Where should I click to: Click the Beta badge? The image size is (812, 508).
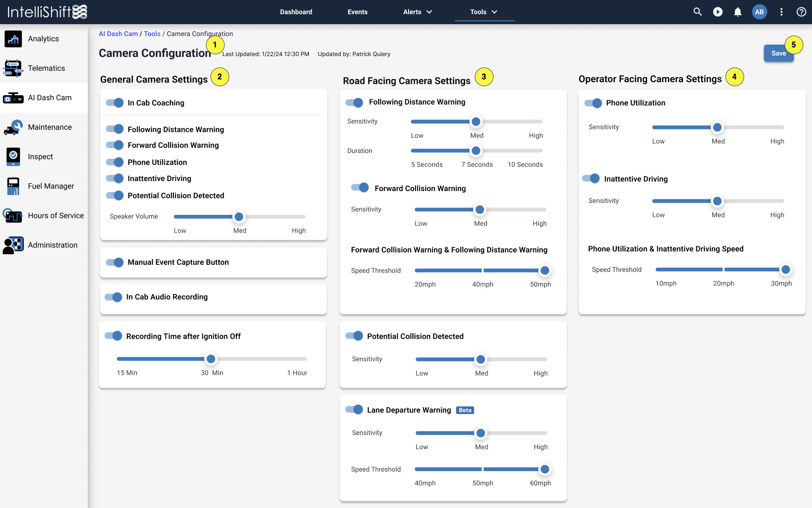pyautogui.click(x=465, y=410)
